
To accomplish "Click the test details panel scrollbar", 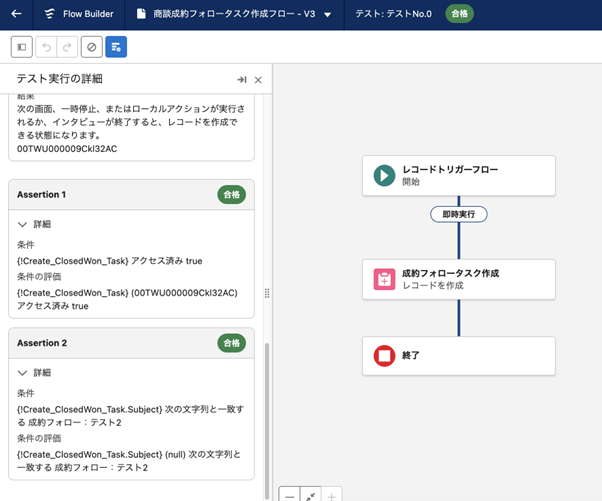I will [x=266, y=420].
